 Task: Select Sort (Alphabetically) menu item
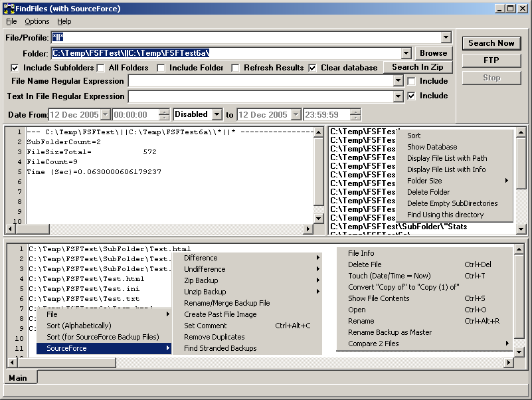[x=104, y=326]
